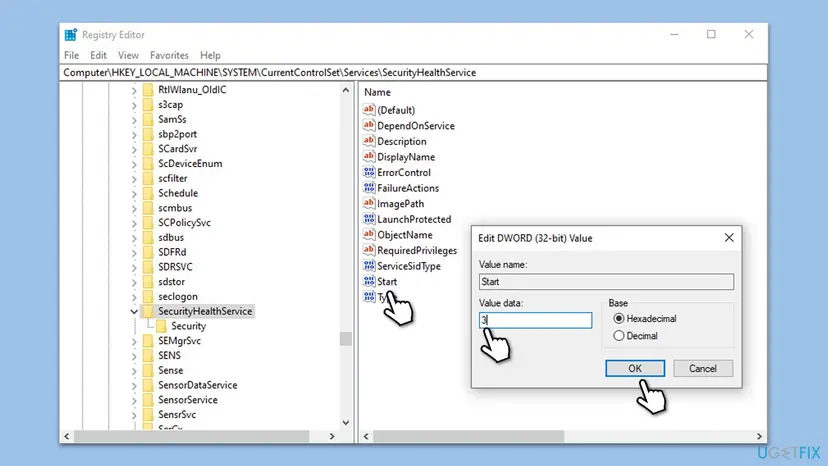Click the Value name field showing Start
The width and height of the screenshot is (828, 466).
[606, 282]
